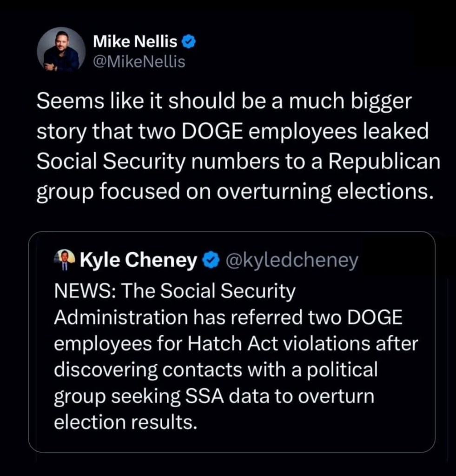
Task: Open the @MikeNellis handle
Action: pos(139,61)
